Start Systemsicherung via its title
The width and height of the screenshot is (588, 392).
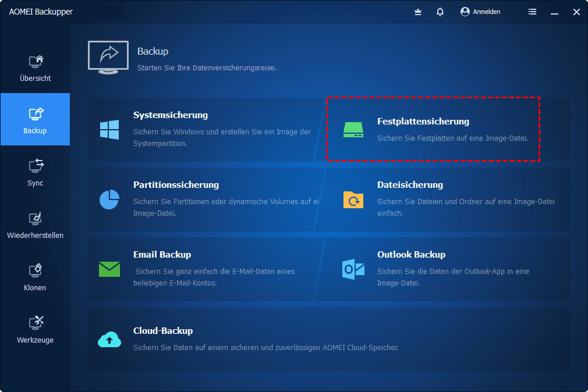[171, 115]
